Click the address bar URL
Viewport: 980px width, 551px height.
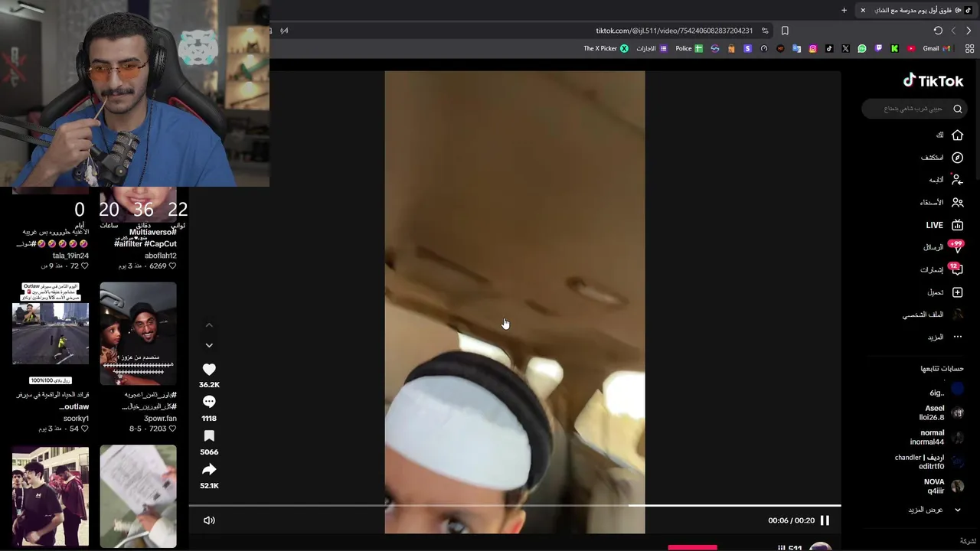(674, 31)
